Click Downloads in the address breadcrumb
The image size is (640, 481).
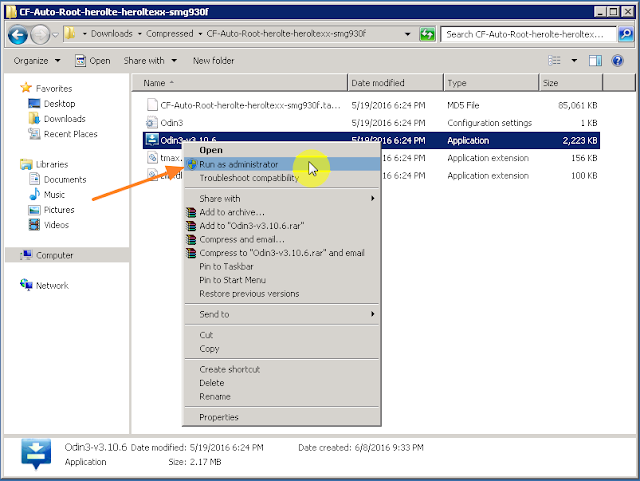[x=111, y=34]
